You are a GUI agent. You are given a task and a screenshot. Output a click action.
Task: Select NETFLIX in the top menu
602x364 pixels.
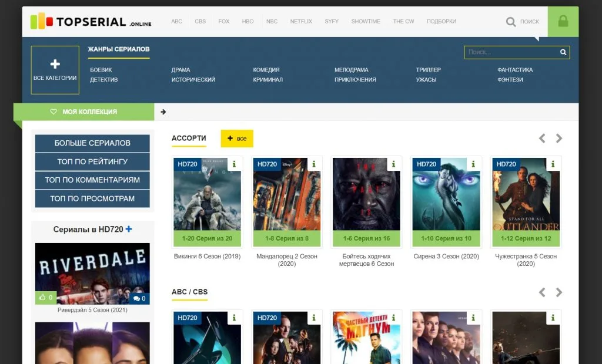tap(301, 22)
